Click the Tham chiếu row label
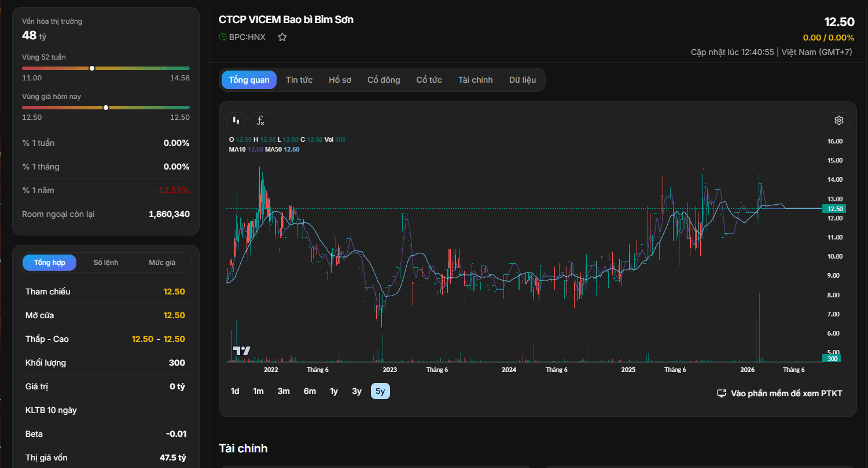This screenshot has width=868, height=468. (x=48, y=292)
